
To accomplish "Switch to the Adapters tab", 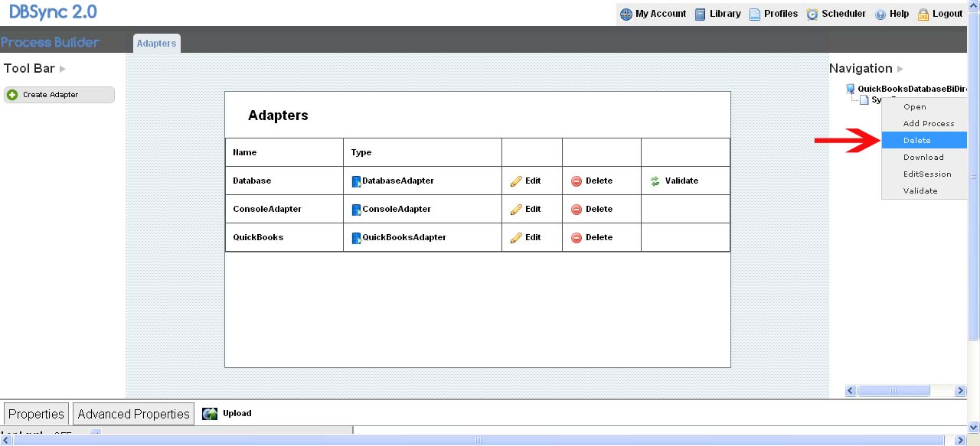I will coord(156,44).
